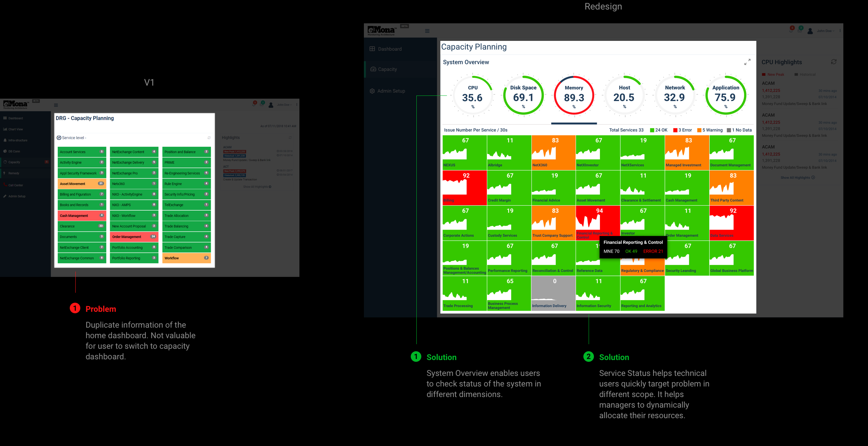Open mail inbox icon in Redesign header
This screenshot has height=446, width=868.
coord(800,31)
